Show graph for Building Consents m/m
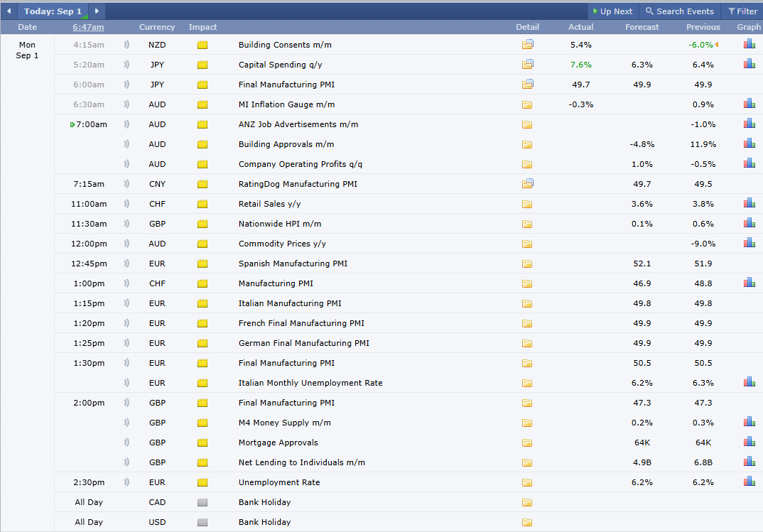763x532 pixels. coord(750,44)
